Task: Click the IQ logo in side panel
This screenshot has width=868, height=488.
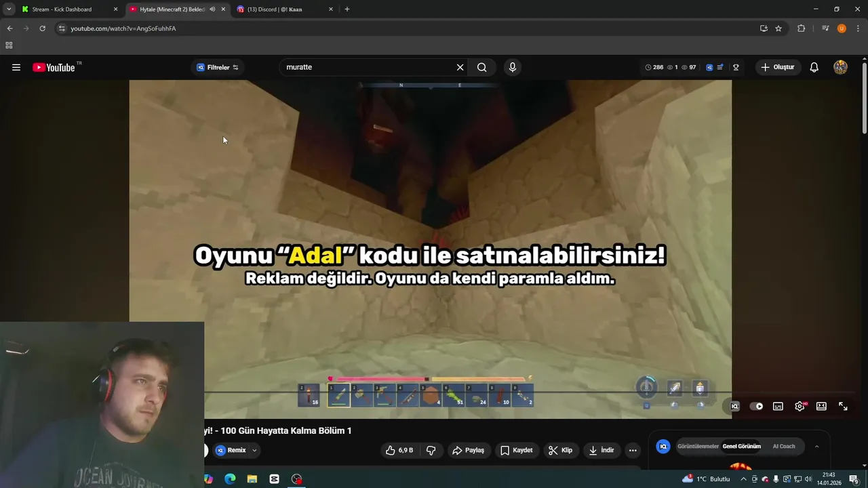Action: pyautogui.click(x=663, y=446)
